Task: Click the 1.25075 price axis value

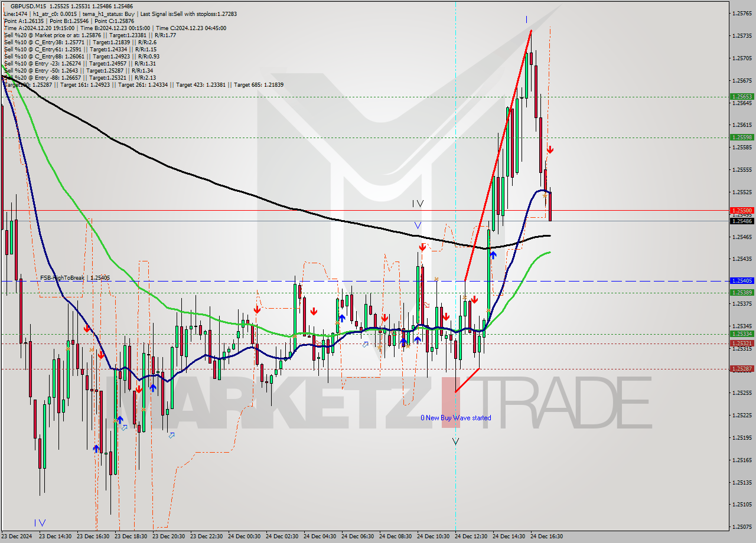Action: coord(742,526)
